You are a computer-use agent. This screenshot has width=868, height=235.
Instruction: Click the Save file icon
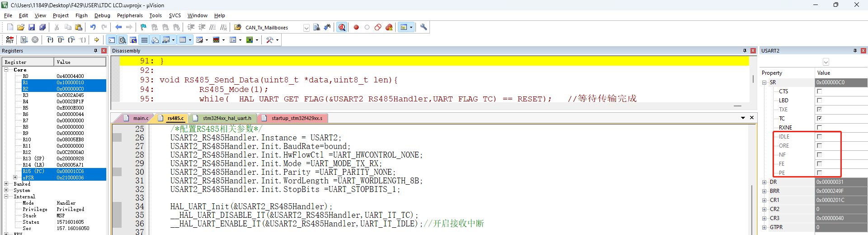32,27
